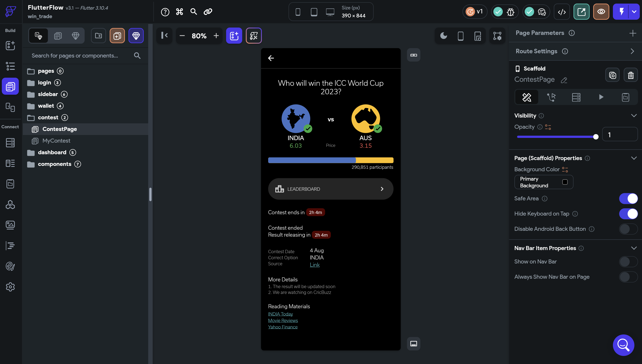Add new page orange plus icon
The width and height of the screenshot is (642, 364).
[117, 36]
